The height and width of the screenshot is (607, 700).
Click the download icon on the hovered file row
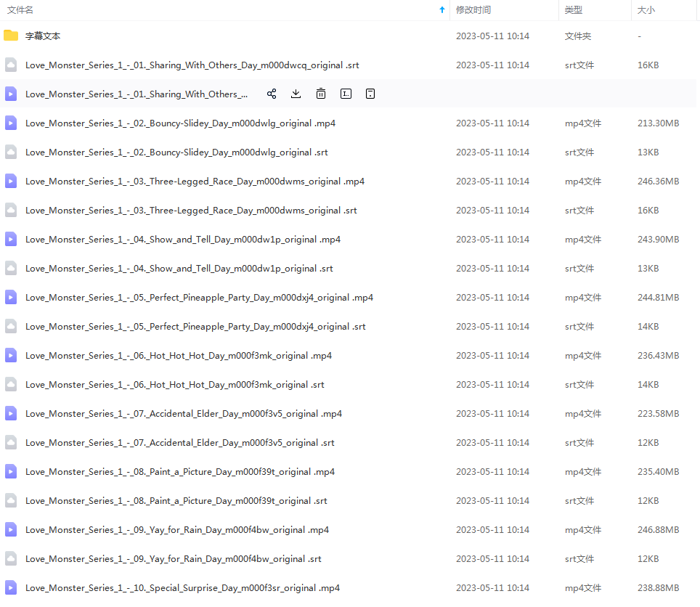[x=296, y=94]
